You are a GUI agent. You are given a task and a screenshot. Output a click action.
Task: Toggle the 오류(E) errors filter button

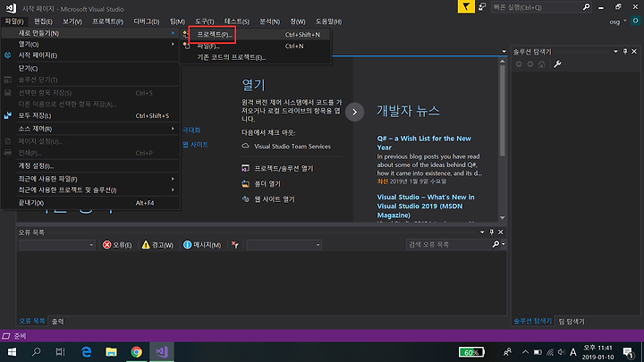[x=117, y=245]
